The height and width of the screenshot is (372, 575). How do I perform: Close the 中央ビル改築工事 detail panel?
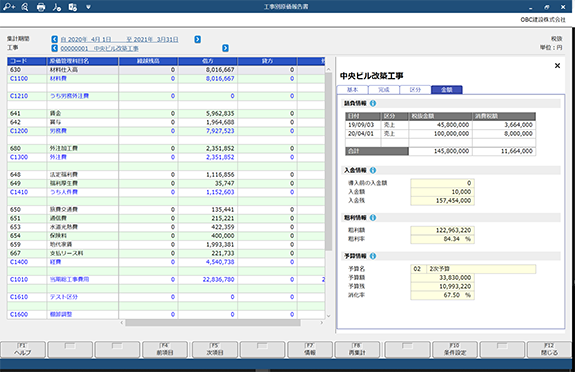[x=557, y=66]
